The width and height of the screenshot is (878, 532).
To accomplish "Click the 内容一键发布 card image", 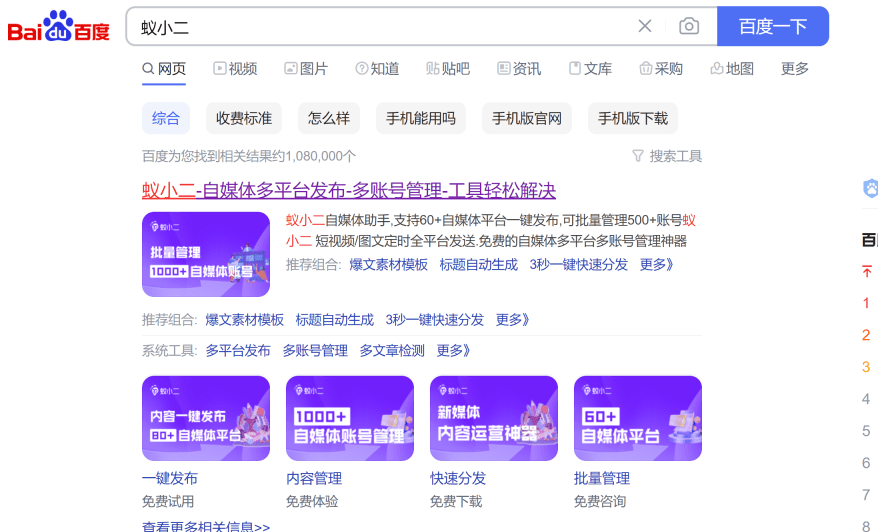I will click(206, 418).
